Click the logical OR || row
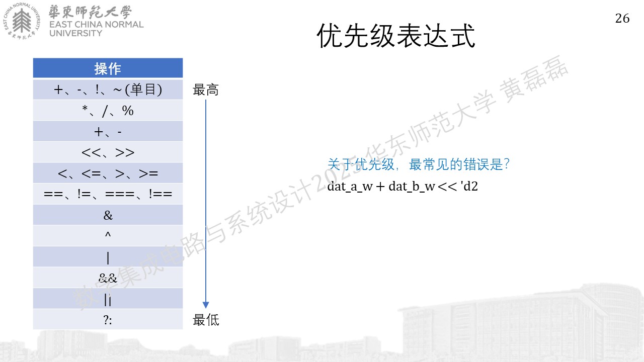644x362 pixels. pos(108,299)
